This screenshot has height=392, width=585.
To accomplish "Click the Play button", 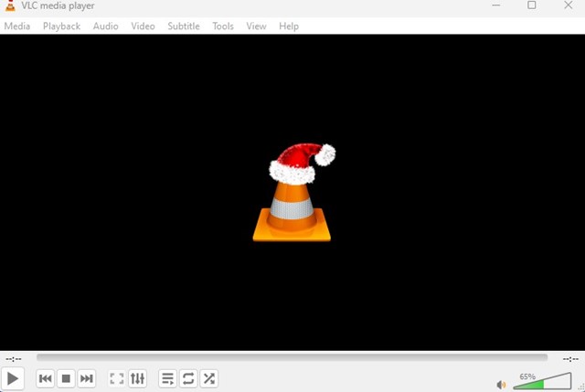I will [x=13, y=378].
